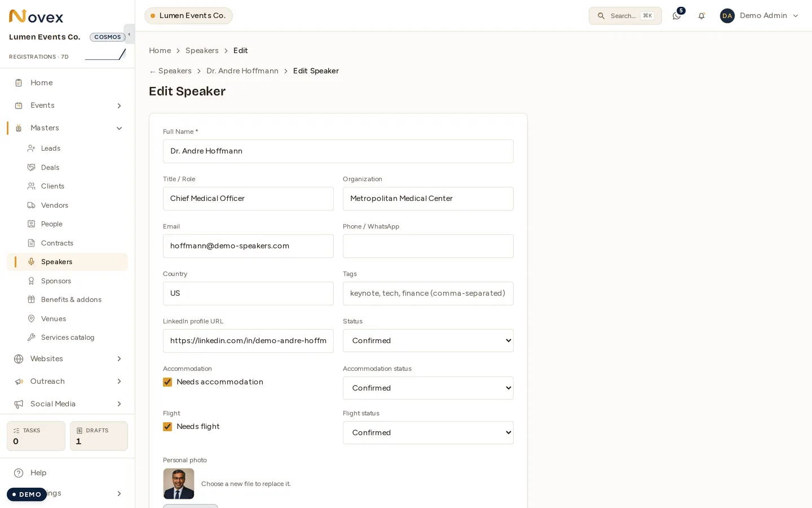Expand the Websites sidebar section
Screen dimensions: 812x508
[x=68, y=359]
